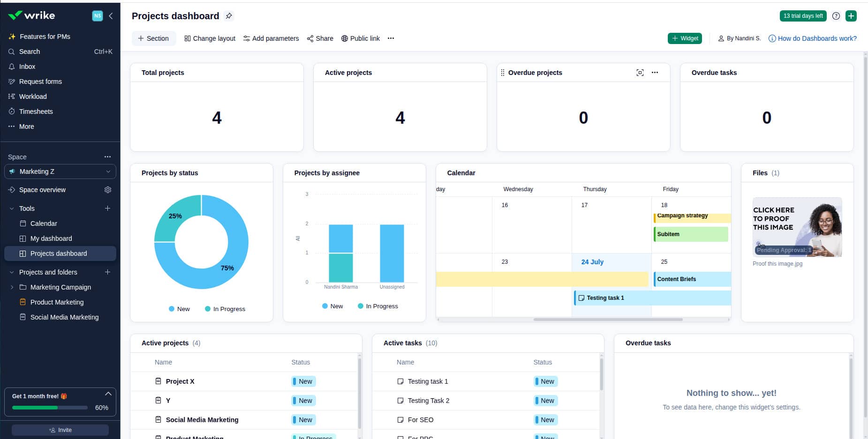The width and height of the screenshot is (868, 439).
Task: Expand the Overdue projects widget to fullscreen
Action: tap(640, 73)
